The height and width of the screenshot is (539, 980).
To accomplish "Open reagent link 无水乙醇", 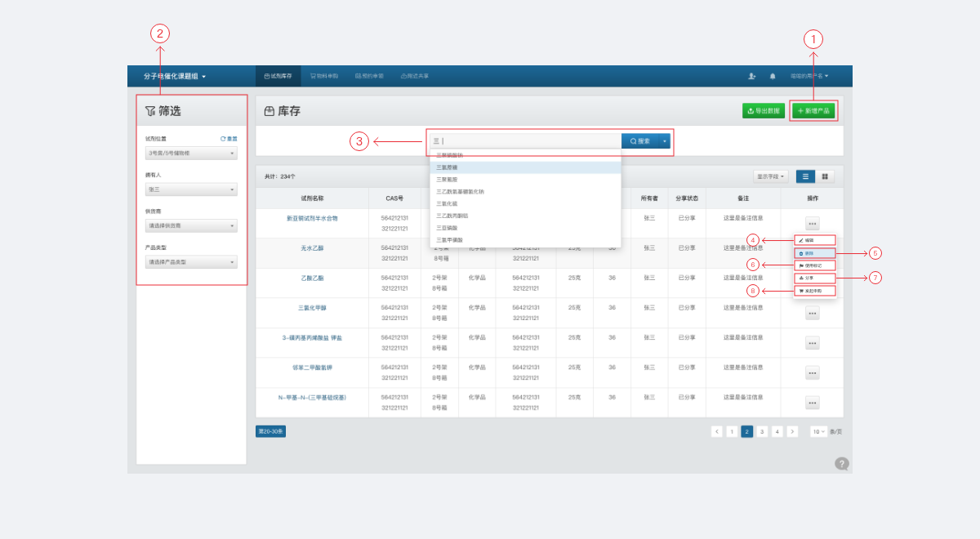I will tap(312, 247).
